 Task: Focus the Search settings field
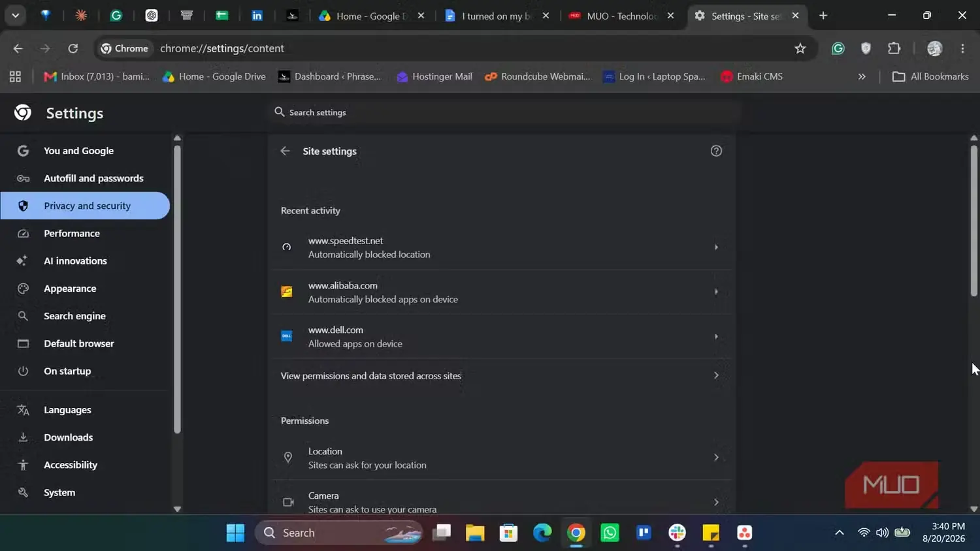[503, 112]
